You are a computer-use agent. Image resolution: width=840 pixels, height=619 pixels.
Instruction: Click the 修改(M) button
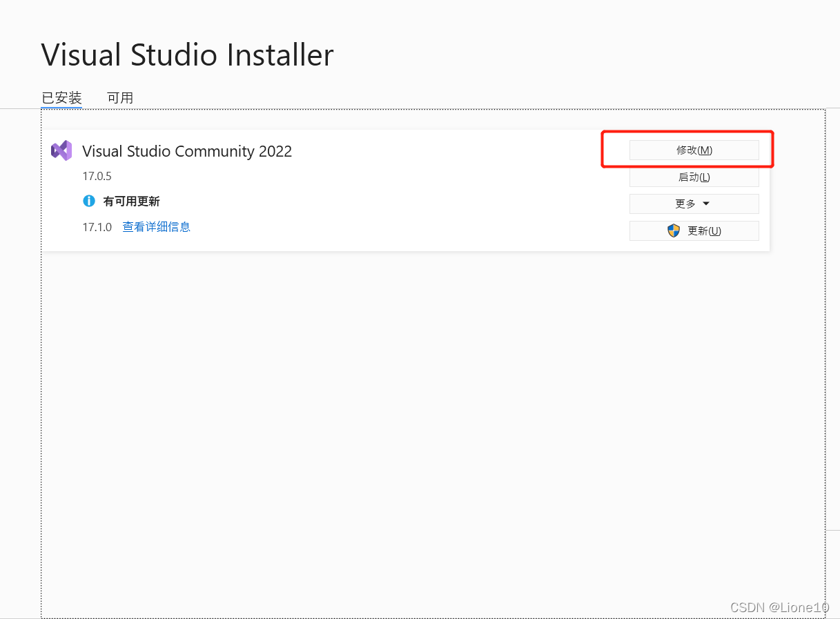[x=694, y=150]
